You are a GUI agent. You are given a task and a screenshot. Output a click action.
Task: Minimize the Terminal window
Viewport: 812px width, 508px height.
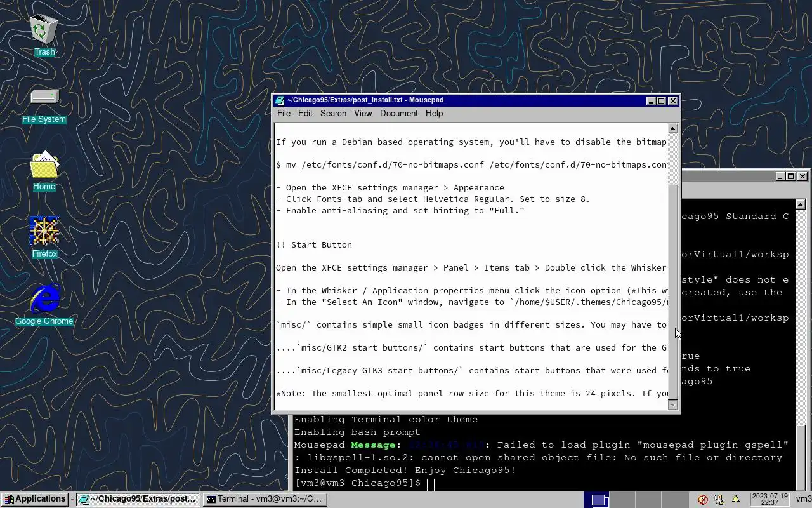[780, 177]
